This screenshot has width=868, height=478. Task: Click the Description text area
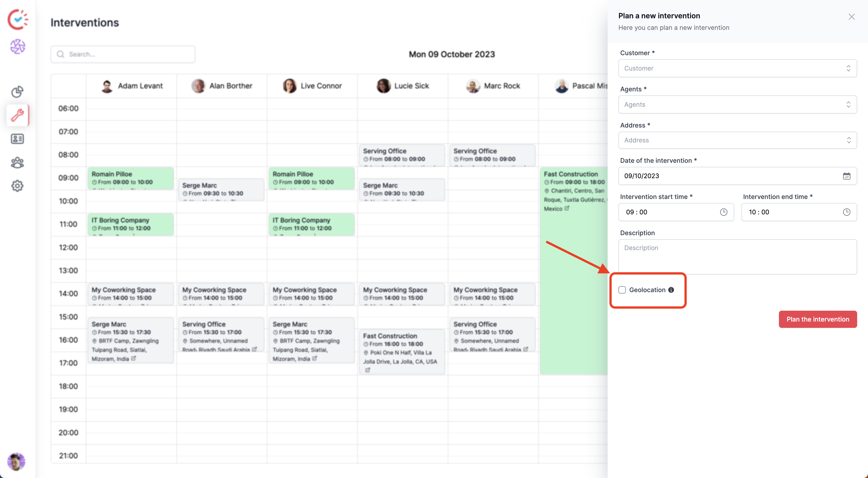pos(737,257)
